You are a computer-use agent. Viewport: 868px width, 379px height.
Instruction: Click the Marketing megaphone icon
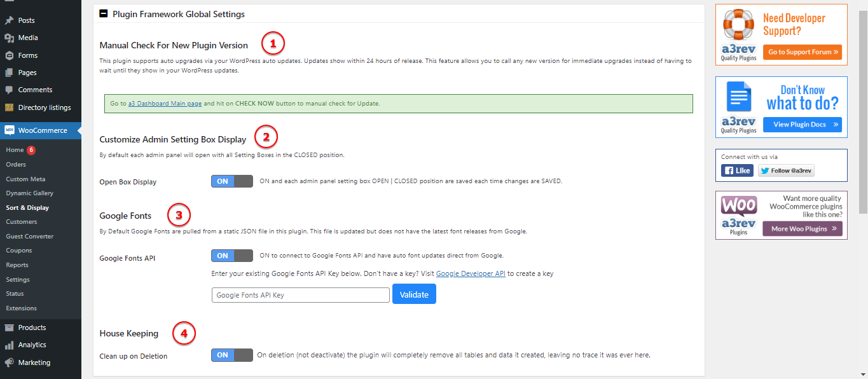coord(9,362)
